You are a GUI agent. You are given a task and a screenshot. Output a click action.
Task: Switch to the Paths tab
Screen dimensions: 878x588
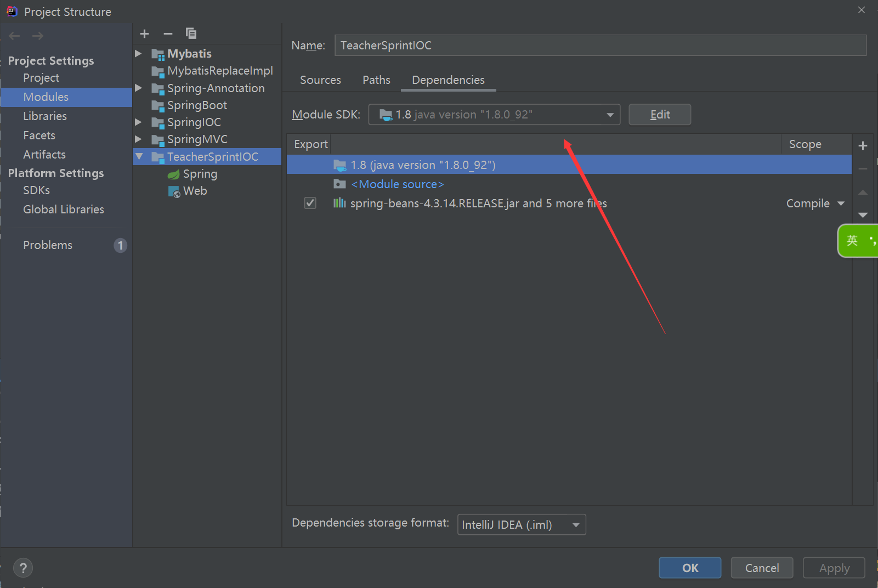tap(376, 80)
